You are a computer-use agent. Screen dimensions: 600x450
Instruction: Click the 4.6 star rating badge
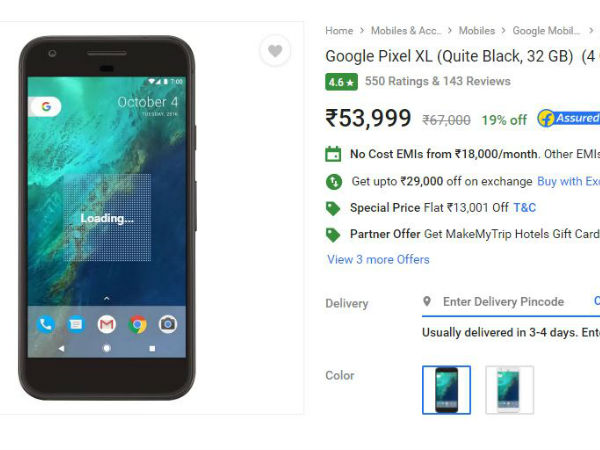pyautogui.click(x=341, y=82)
